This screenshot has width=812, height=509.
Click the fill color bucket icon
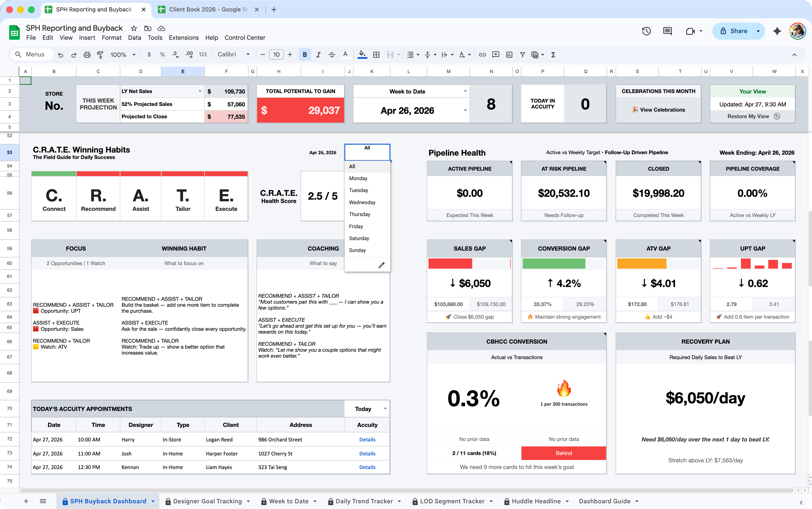pos(362,54)
